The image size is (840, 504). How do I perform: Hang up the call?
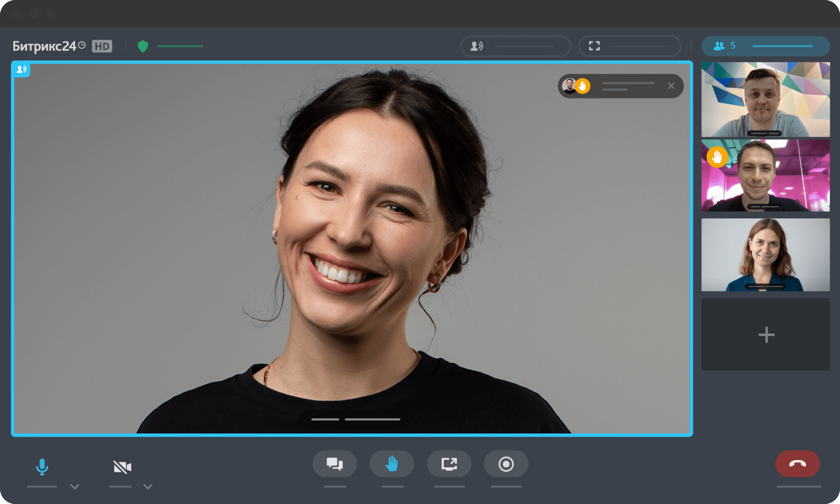click(797, 464)
